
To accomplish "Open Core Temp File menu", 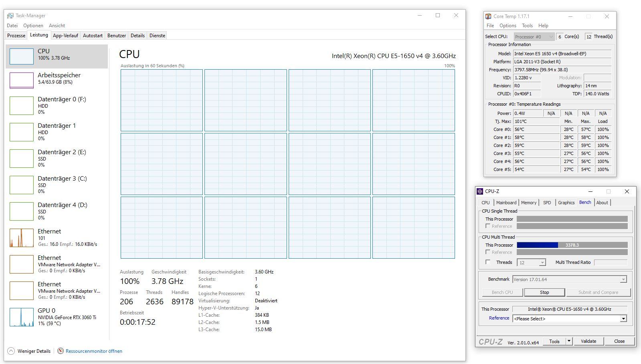I will pyautogui.click(x=490, y=26).
